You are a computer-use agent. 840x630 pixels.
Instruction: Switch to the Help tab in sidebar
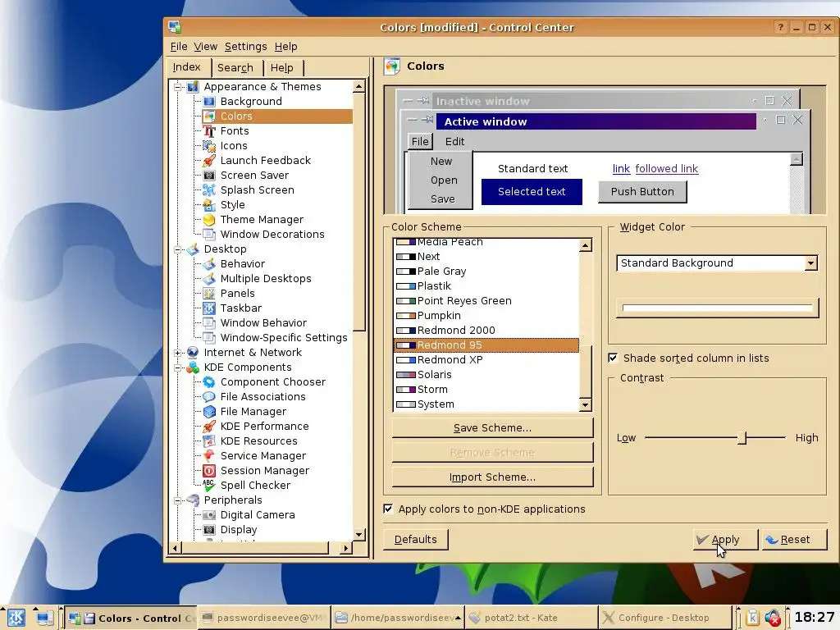click(282, 67)
